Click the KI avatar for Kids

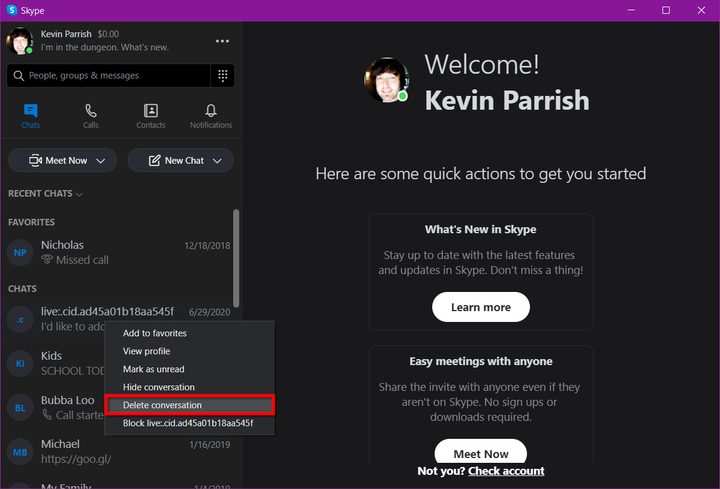pos(20,364)
